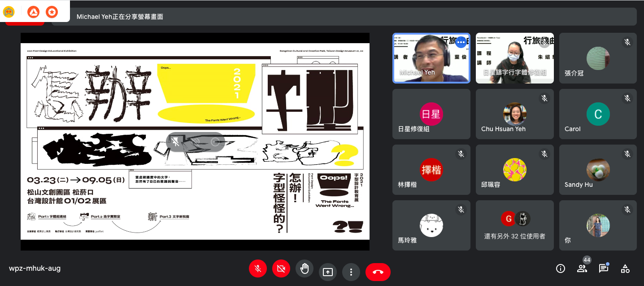This screenshot has height=286, width=644.
Task: Open the meeting details info icon
Action: coord(560,268)
